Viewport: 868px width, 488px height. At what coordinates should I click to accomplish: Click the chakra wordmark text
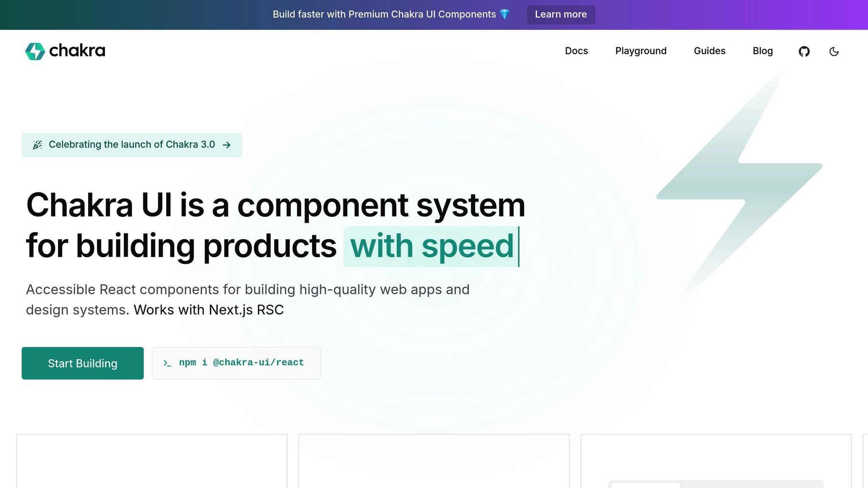tap(77, 51)
